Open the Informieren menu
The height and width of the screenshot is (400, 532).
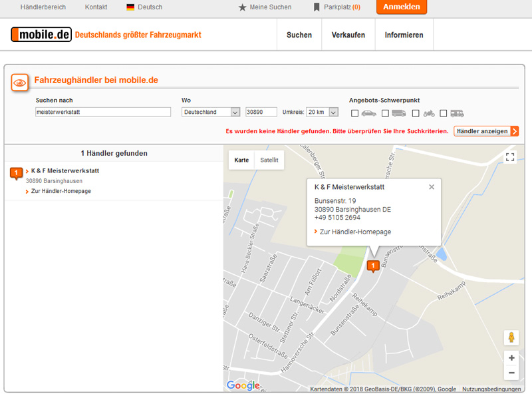[404, 35]
